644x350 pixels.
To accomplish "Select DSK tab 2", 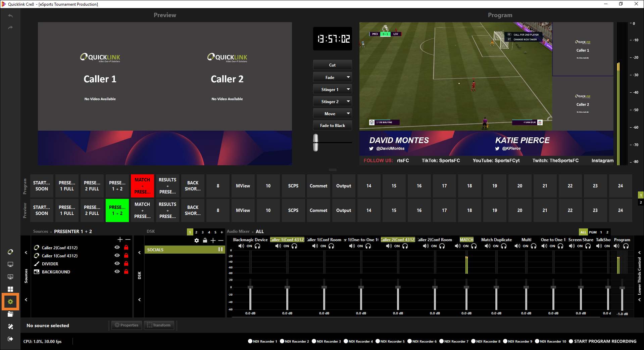I will pos(196,232).
